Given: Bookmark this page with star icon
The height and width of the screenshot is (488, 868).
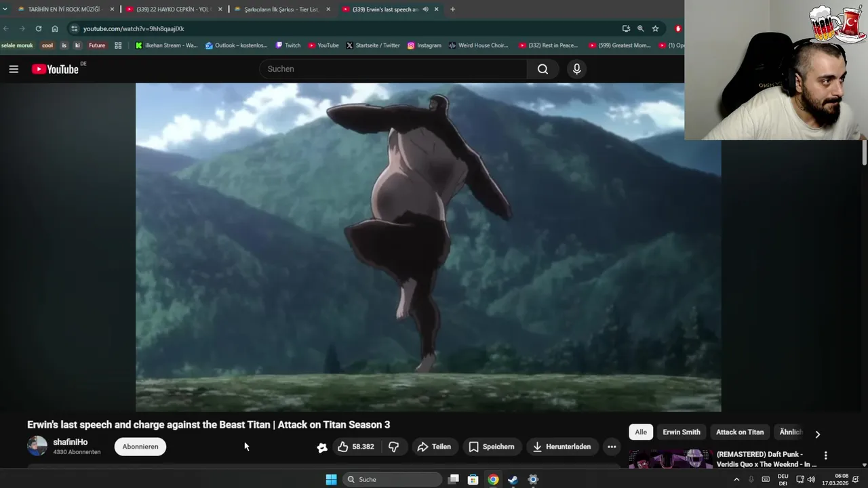Looking at the screenshot, I should (x=655, y=28).
